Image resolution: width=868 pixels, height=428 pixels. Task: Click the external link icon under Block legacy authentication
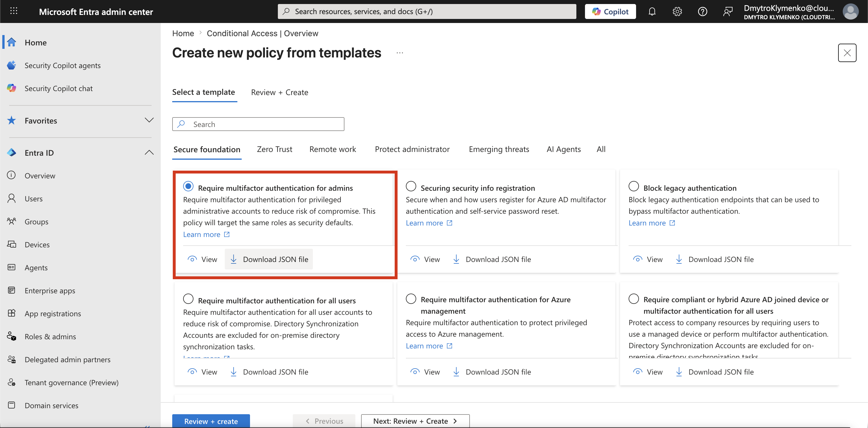pos(672,223)
